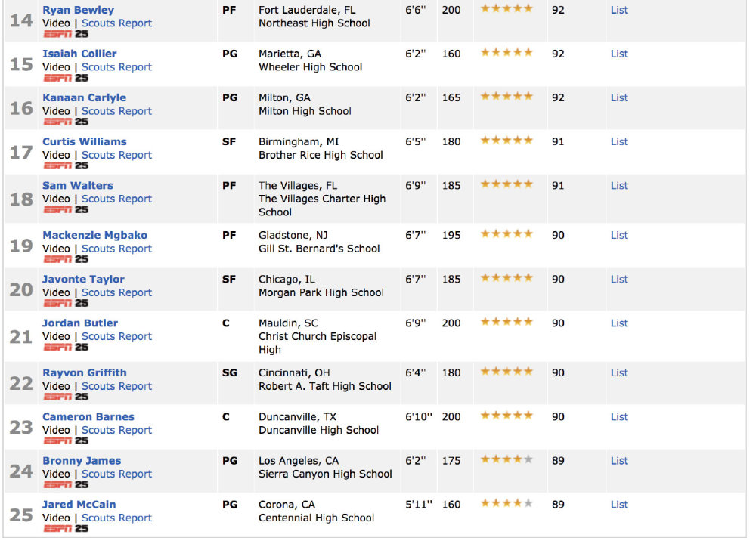View college List for Javonte Taylor
The height and width of the screenshot is (544, 756).
[x=619, y=279]
